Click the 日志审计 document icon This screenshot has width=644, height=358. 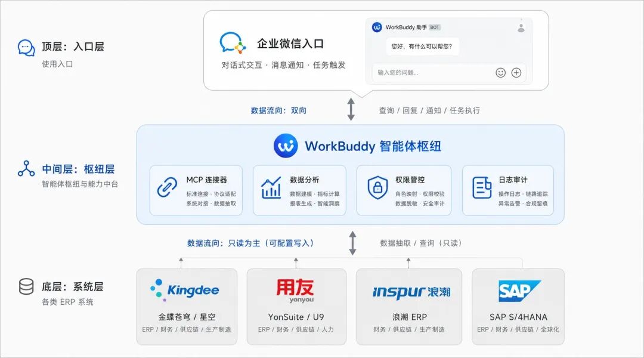pos(482,187)
